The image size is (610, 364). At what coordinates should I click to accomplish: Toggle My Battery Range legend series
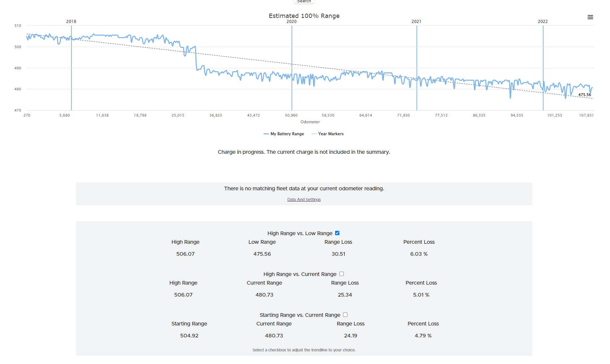[284, 134]
